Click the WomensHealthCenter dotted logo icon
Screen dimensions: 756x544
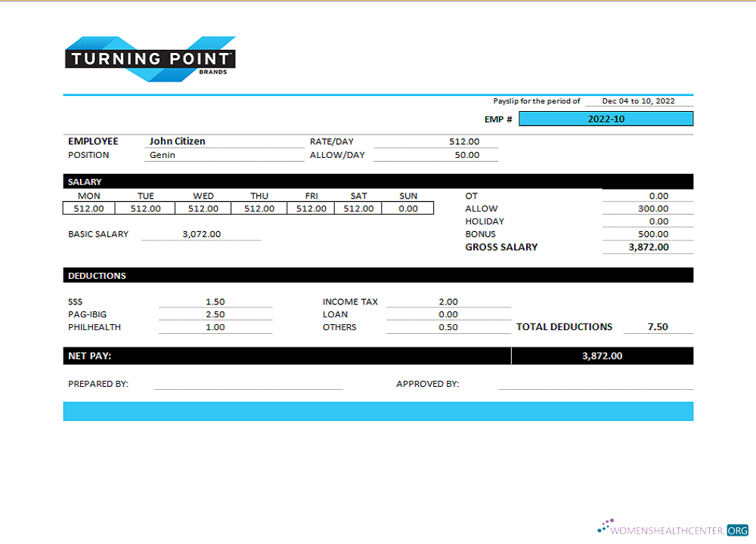[x=605, y=523]
